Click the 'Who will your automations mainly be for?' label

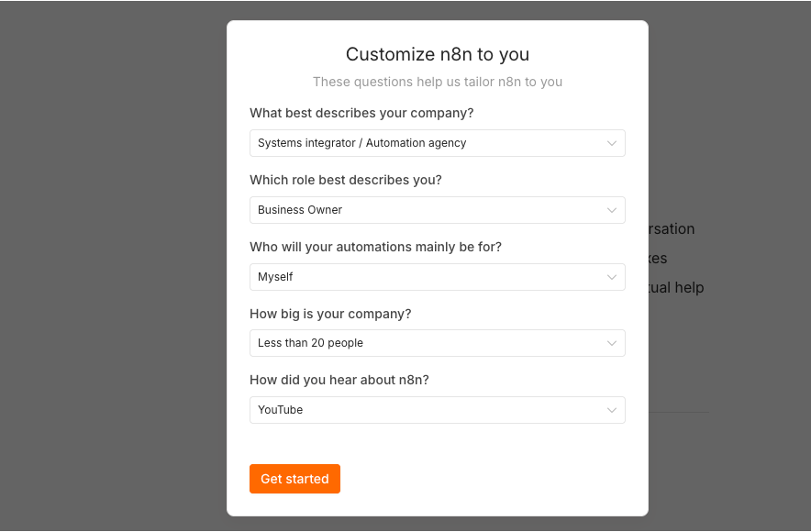click(375, 247)
